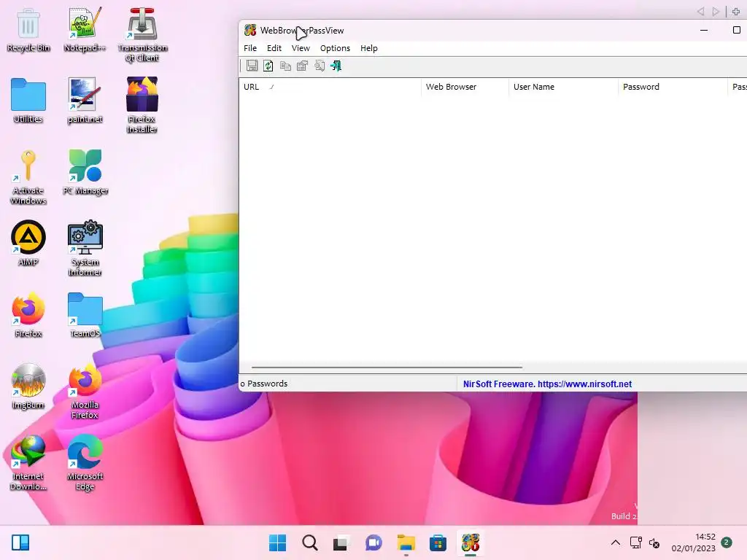Select the Transmission Qt Client desktop icon

click(x=142, y=35)
